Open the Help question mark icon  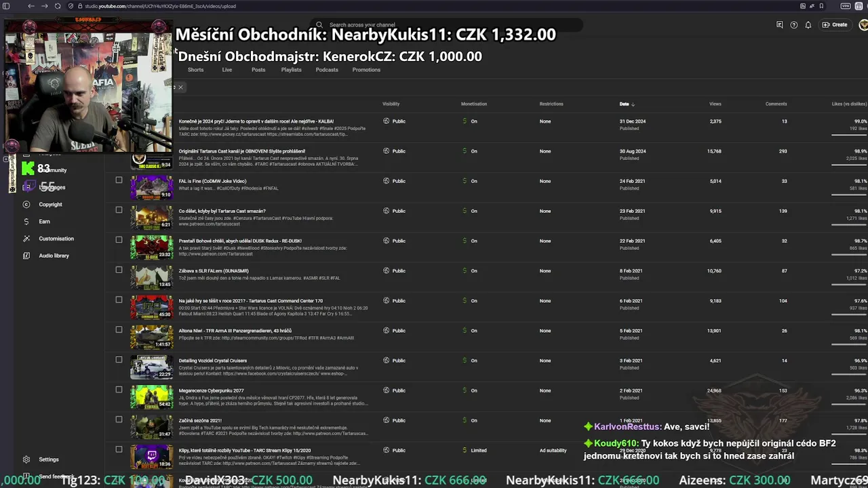point(794,25)
